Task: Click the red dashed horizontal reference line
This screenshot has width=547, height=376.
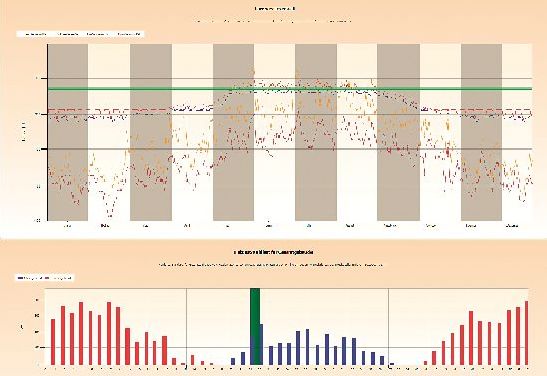Action: point(290,110)
